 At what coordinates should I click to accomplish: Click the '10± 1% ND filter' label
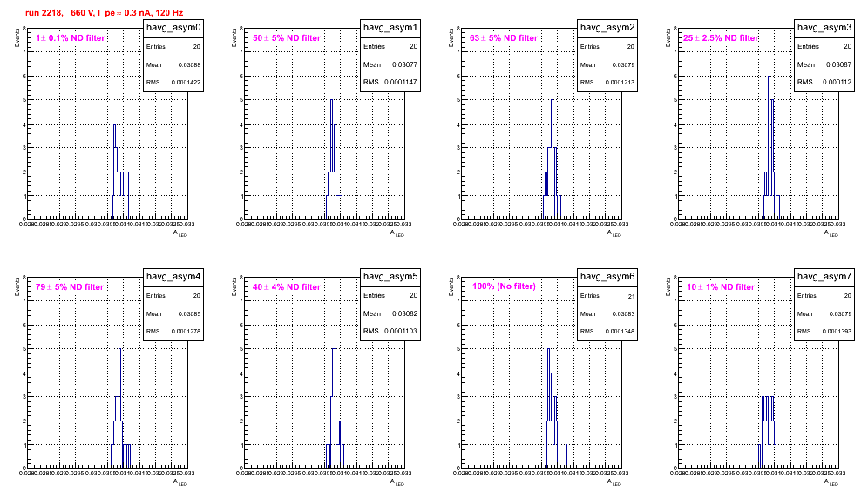(x=721, y=287)
